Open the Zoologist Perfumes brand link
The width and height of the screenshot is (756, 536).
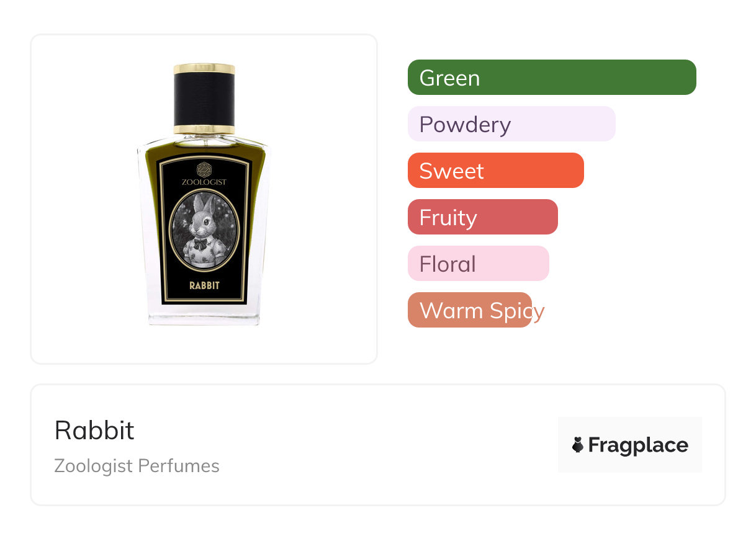(137, 466)
